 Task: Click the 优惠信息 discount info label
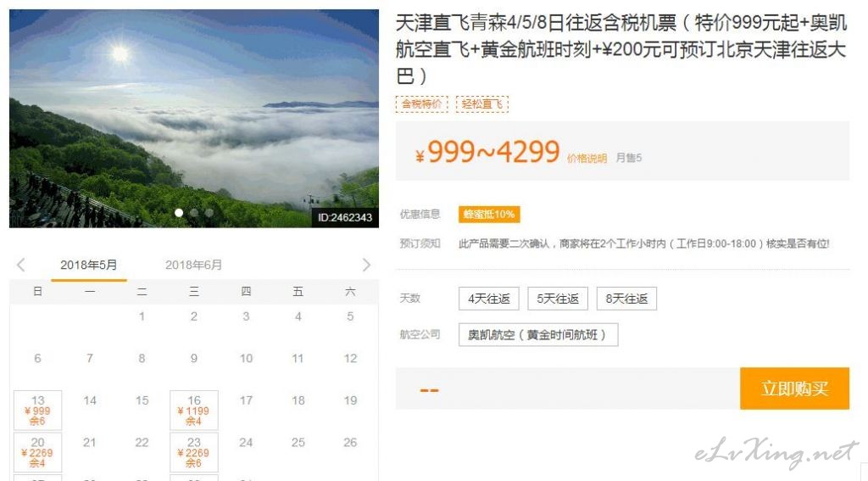(420, 214)
